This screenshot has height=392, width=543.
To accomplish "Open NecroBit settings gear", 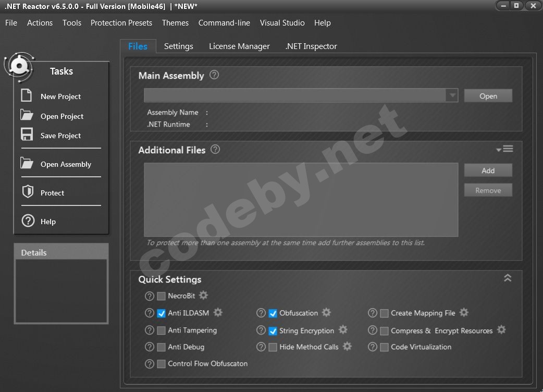I will [204, 295].
